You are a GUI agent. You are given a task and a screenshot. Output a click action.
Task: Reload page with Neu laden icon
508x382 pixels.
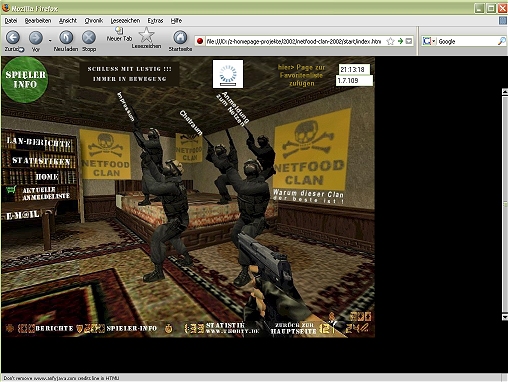66,37
